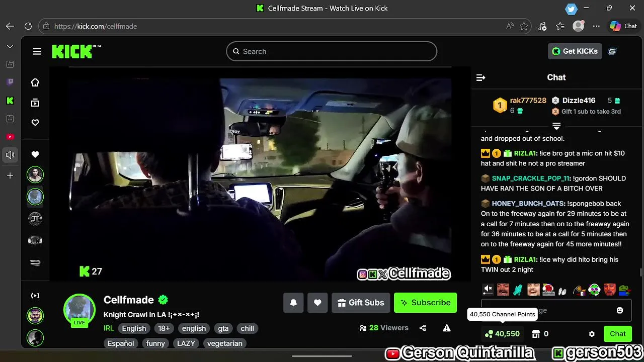This screenshot has height=362, width=644.
Task: Click the muted-audio tab speaker icon
Action: click(10, 155)
